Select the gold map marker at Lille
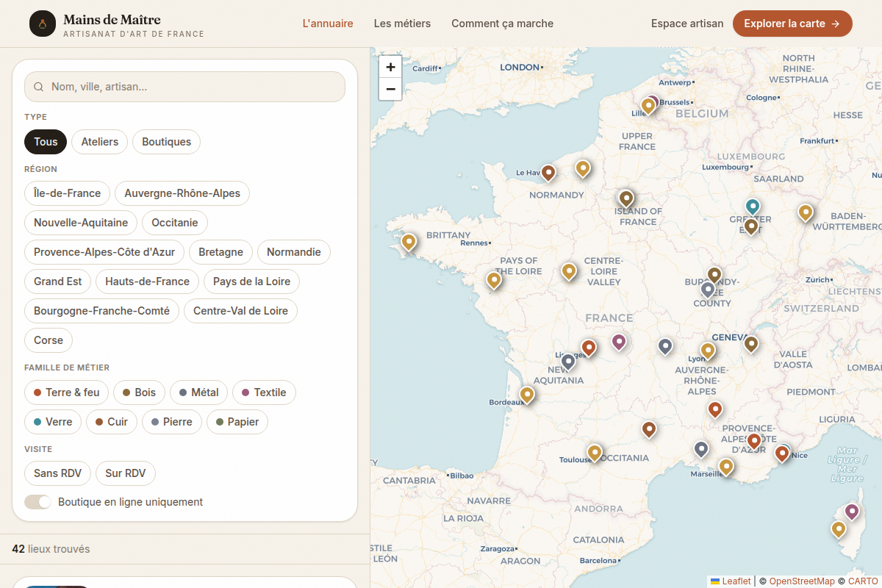The image size is (882, 588). pos(648,107)
